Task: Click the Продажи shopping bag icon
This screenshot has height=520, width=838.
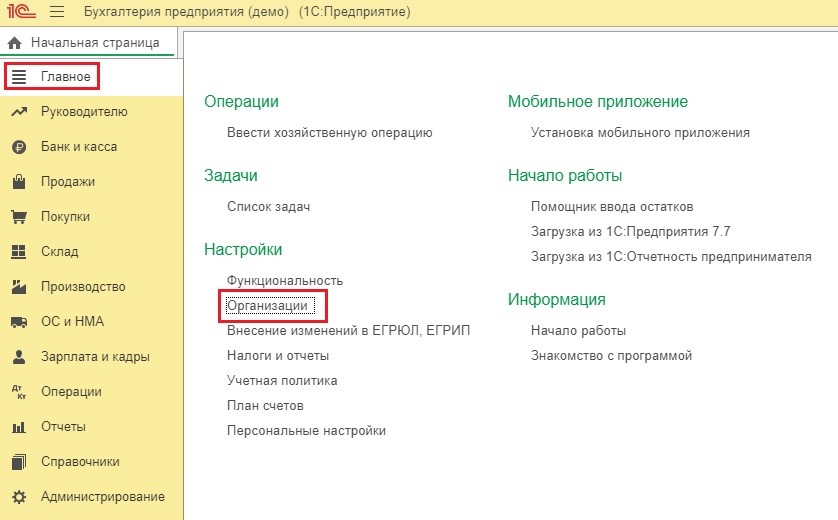Action: pos(18,182)
